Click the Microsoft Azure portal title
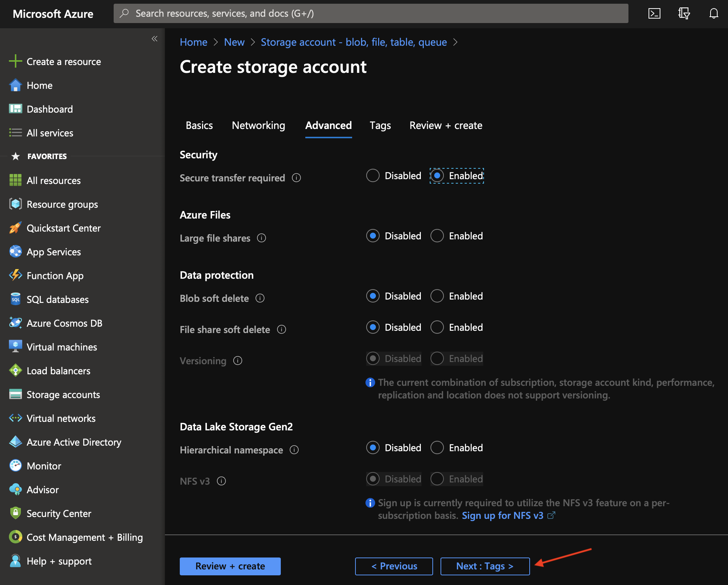The height and width of the screenshot is (585, 728). click(x=53, y=14)
